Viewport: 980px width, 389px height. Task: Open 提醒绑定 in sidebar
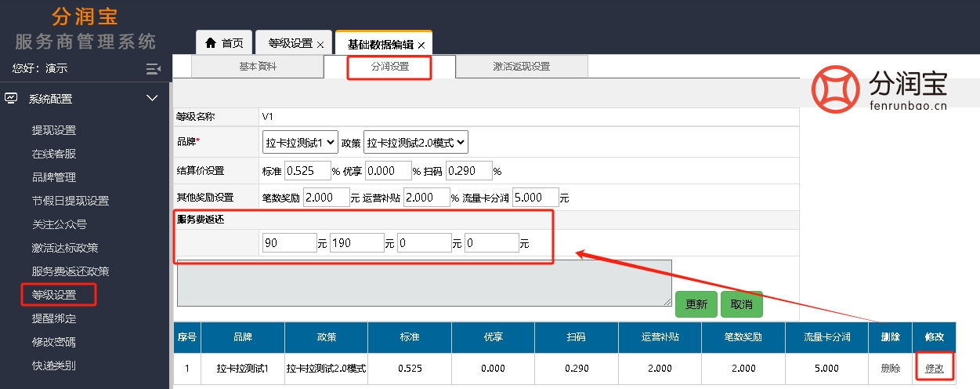(54, 318)
